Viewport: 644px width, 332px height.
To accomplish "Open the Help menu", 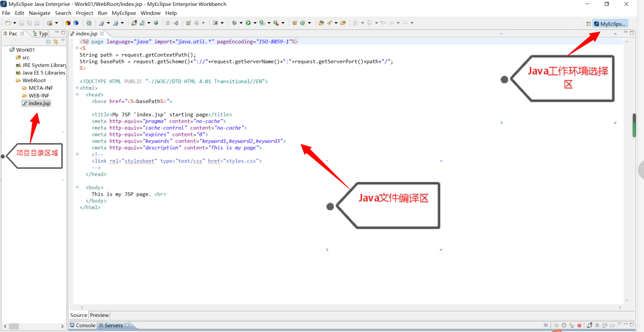I will pyautogui.click(x=171, y=13).
